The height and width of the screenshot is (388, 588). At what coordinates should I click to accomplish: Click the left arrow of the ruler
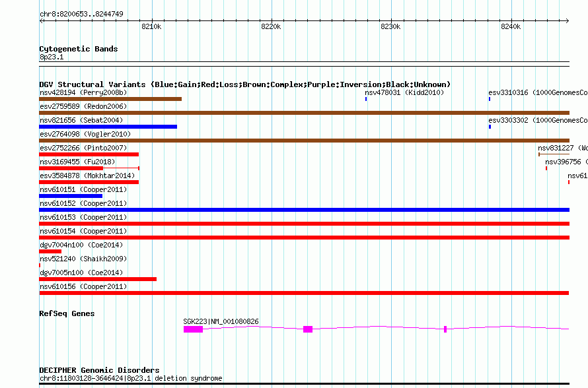[x=42, y=20]
